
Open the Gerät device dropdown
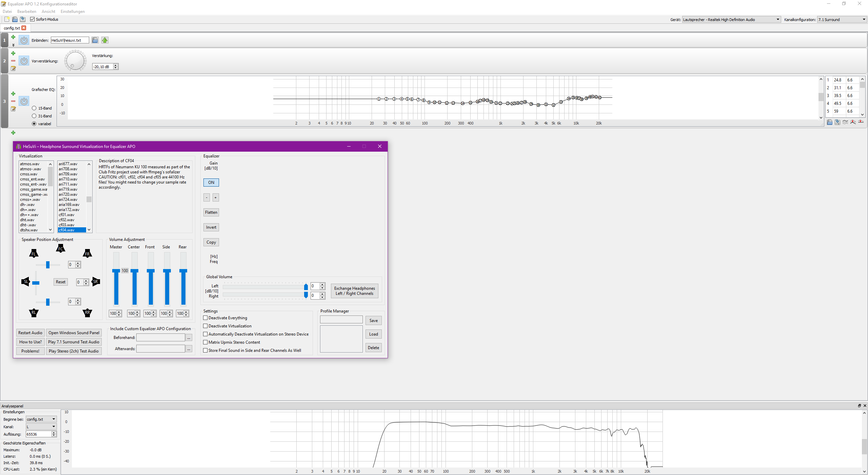click(731, 20)
